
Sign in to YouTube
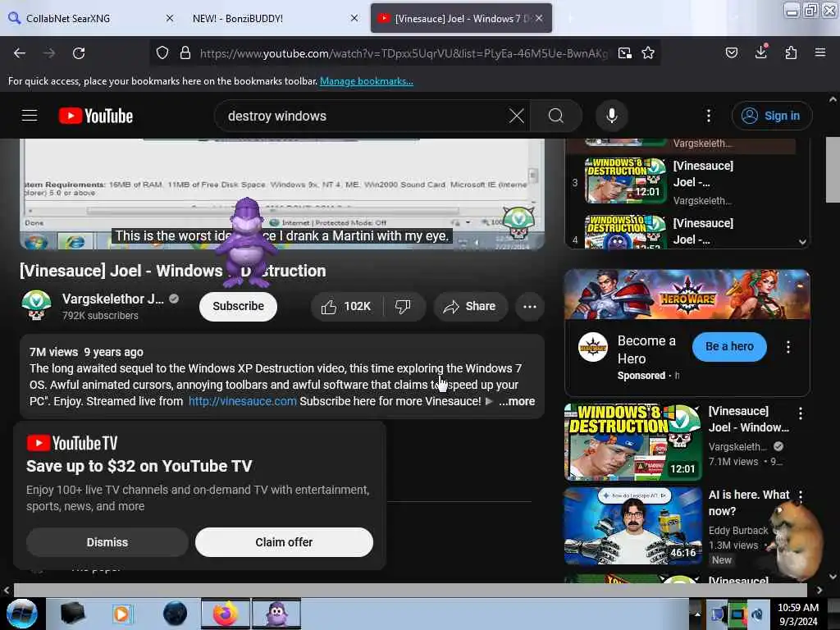click(772, 116)
